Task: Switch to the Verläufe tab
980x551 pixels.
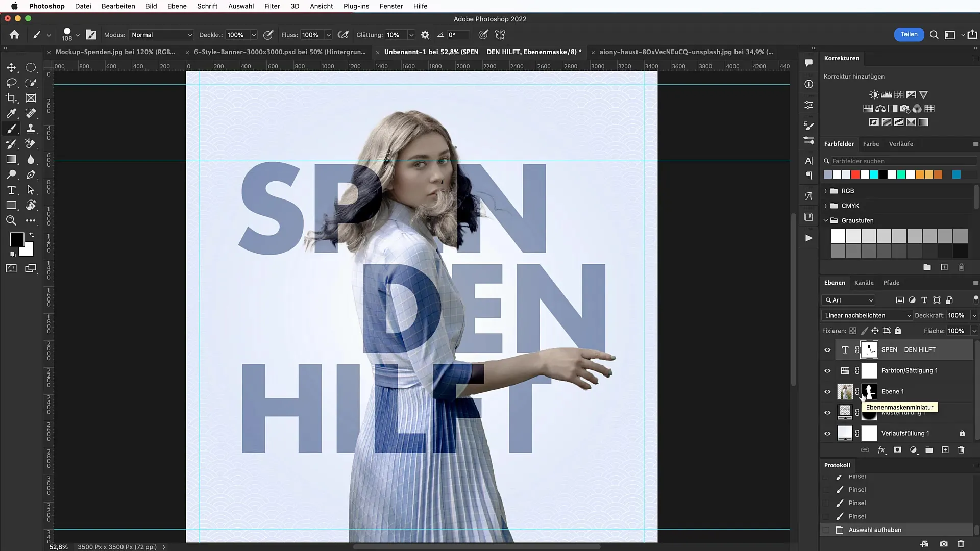Action: point(901,144)
